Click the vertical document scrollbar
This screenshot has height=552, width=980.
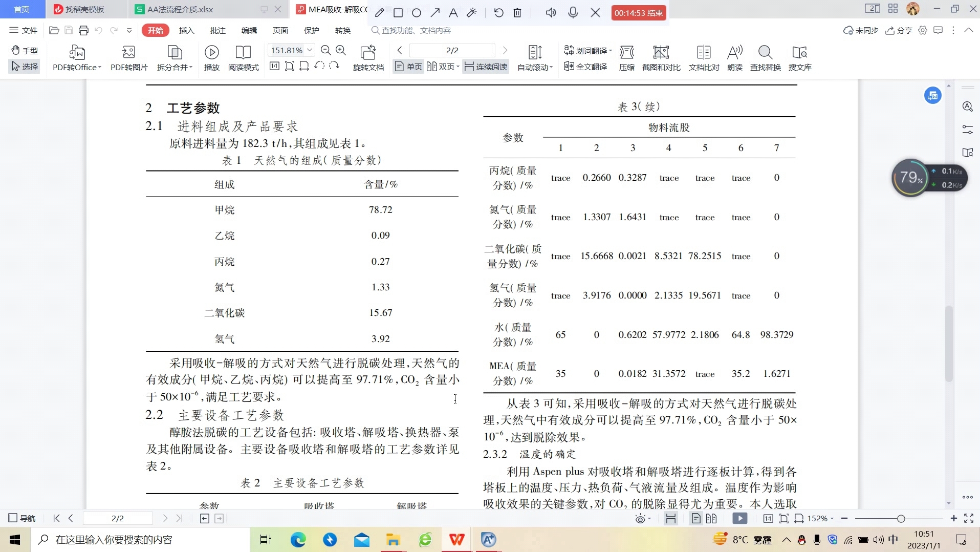(x=949, y=344)
